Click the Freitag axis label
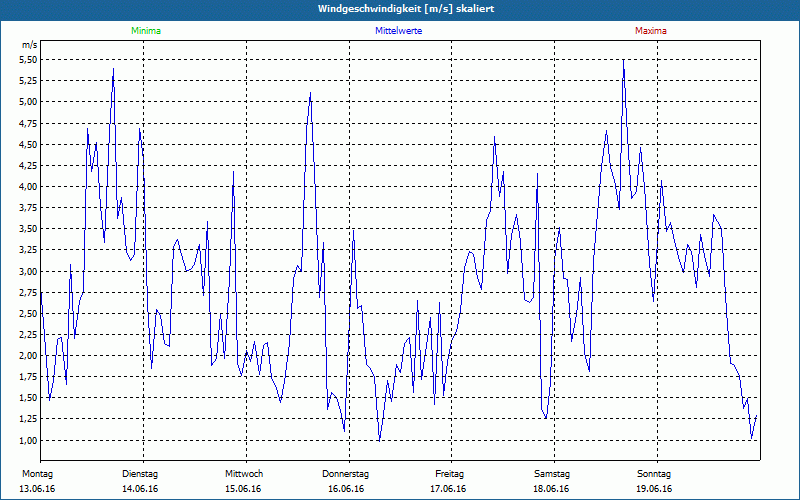This screenshot has height=500, width=800. (x=449, y=474)
